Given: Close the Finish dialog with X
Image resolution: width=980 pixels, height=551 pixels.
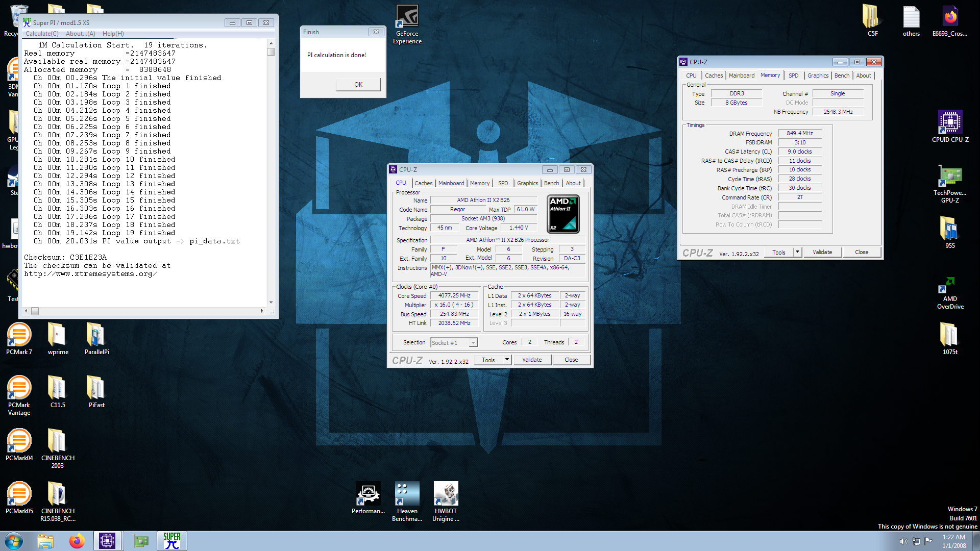Looking at the screenshot, I should pos(376,32).
